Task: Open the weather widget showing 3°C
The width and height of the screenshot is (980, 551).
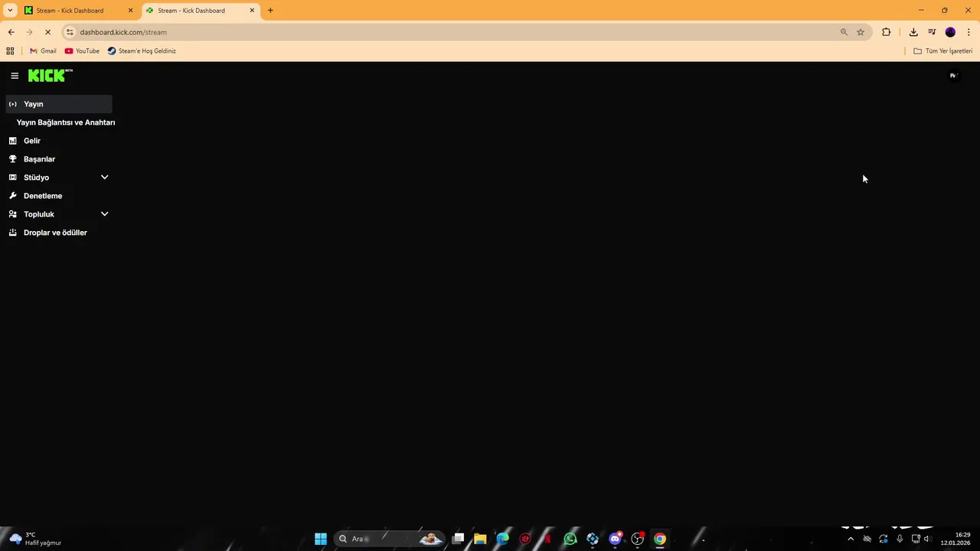Action: 35,539
